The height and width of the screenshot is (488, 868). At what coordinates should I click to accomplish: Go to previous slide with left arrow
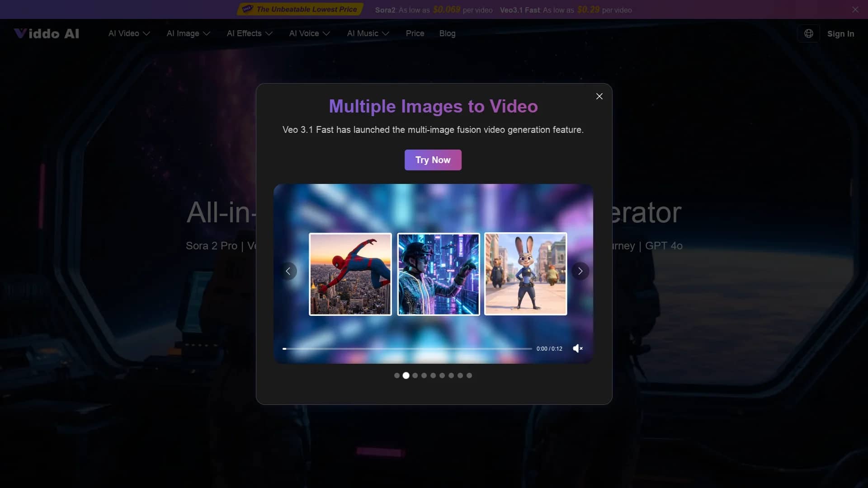288,271
